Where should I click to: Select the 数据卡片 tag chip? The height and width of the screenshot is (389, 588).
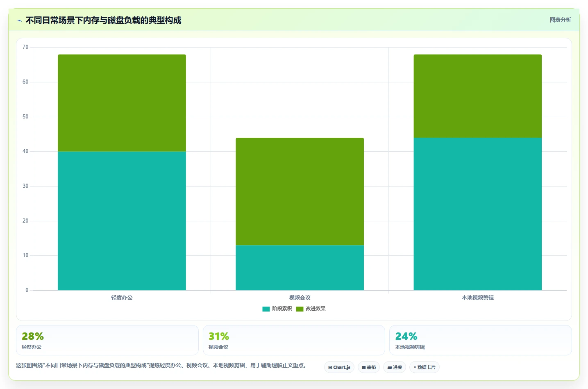425,367
